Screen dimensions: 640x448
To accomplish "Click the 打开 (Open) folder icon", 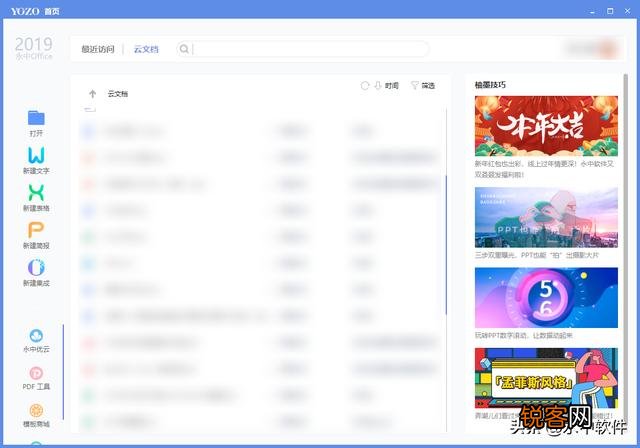I will click(x=36, y=118).
